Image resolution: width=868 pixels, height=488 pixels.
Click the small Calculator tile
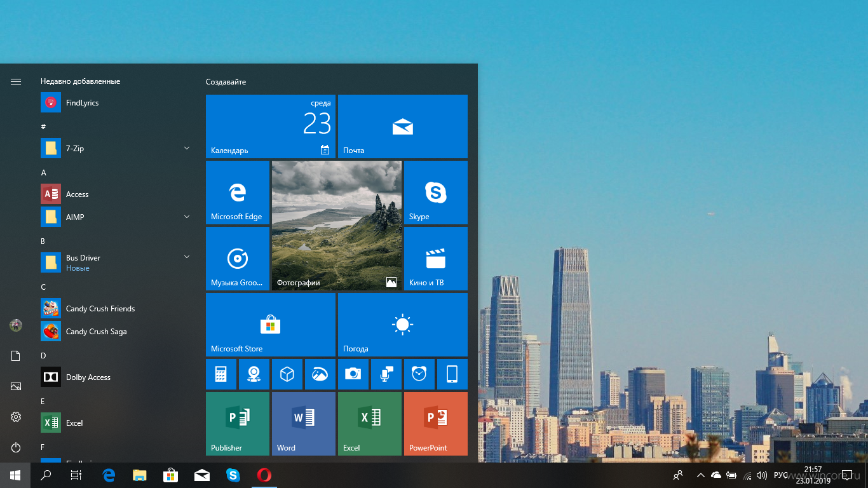[221, 374]
